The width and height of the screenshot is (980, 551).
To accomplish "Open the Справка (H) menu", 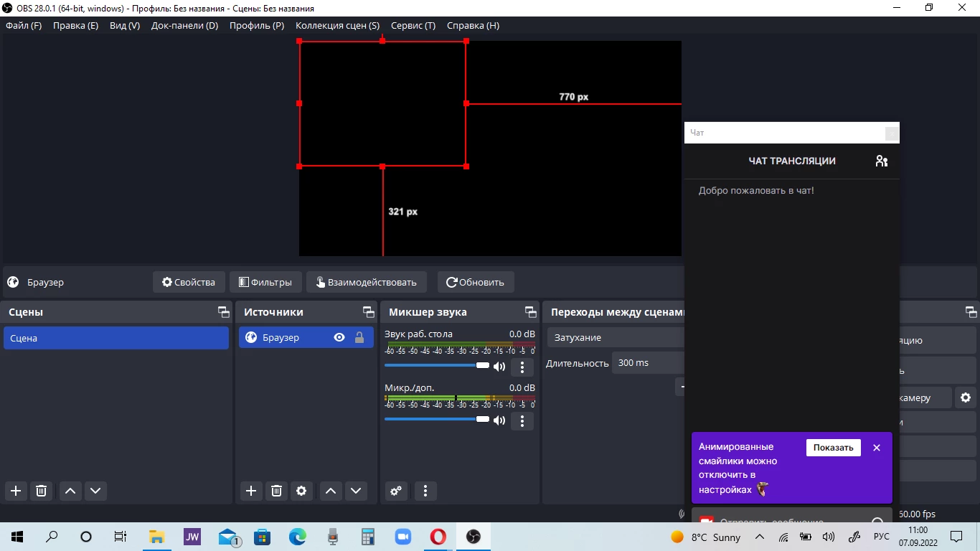I will click(473, 25).
